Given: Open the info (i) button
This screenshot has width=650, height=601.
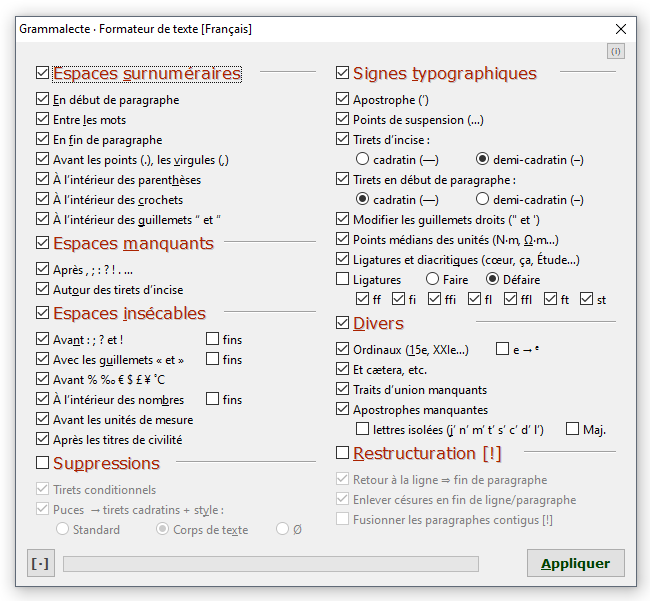Looking at the screenshot, I should (x=616, y=51).
